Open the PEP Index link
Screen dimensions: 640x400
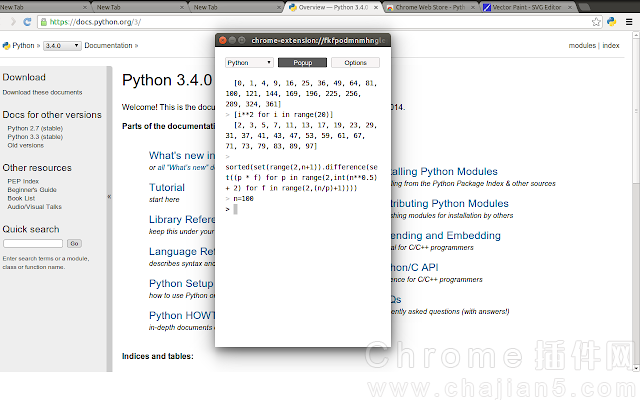click(23, 181)
